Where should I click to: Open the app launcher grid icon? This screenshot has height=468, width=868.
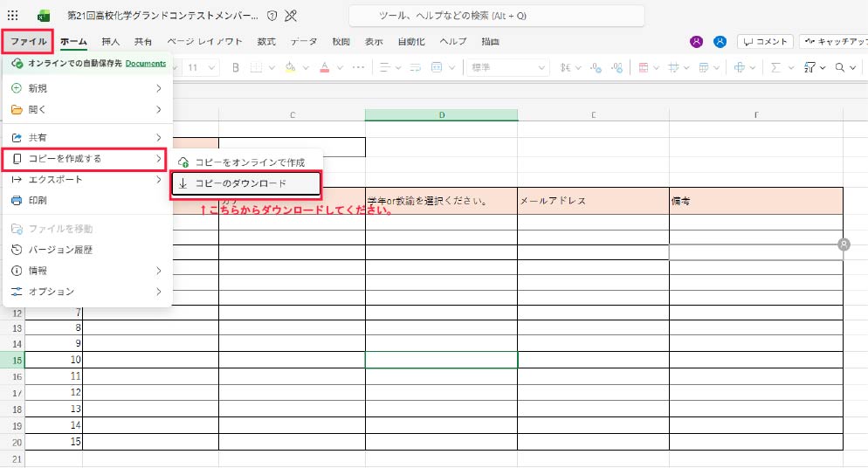(x=13, y=16)
